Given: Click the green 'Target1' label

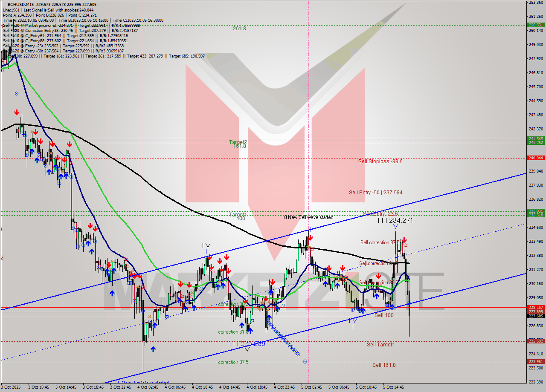Looking at the screenshot, I should 238,214.
